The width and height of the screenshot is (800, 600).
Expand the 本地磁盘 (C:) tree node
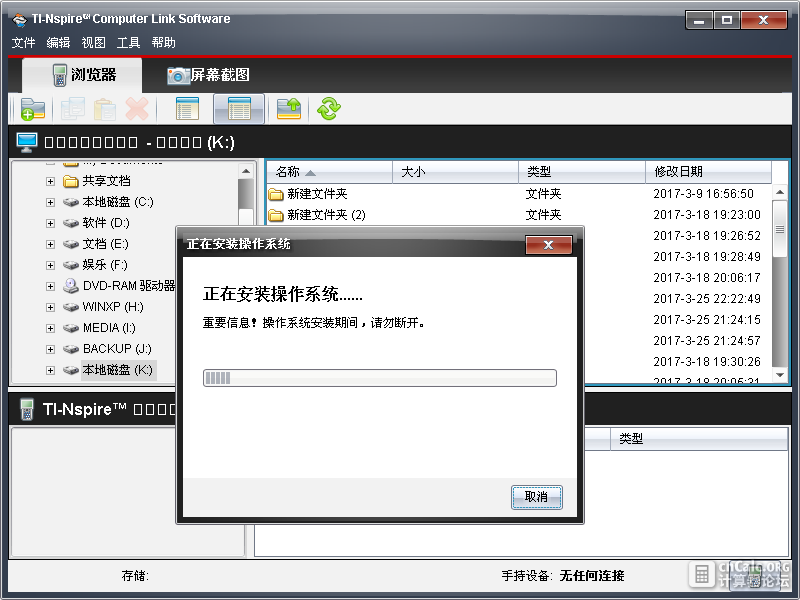click(x=50, y=202)
